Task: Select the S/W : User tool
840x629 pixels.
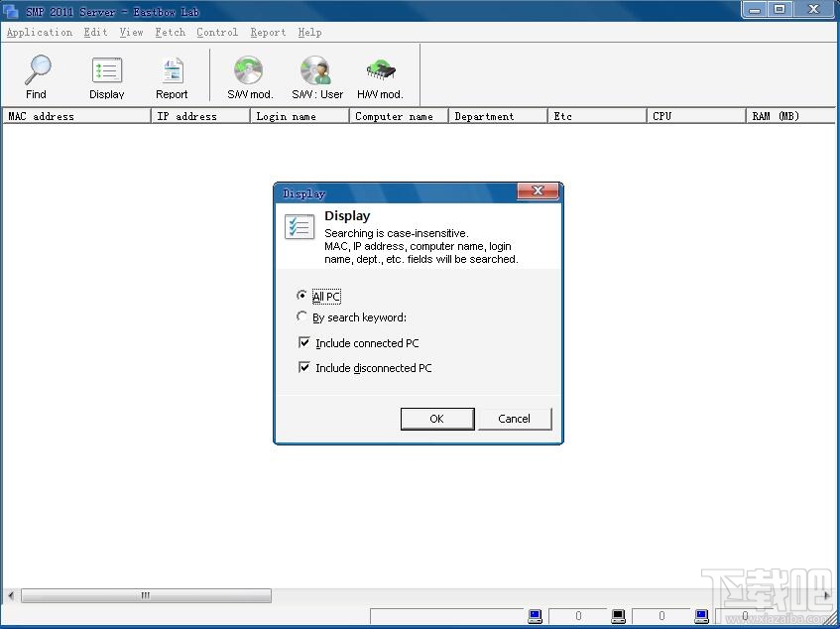Action: pos(316,75)
